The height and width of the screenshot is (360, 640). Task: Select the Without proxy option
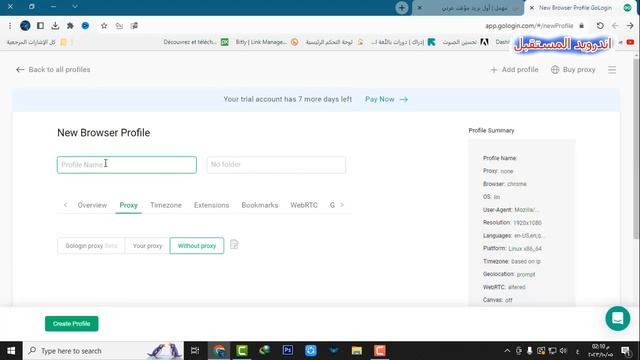pos(197,246)
